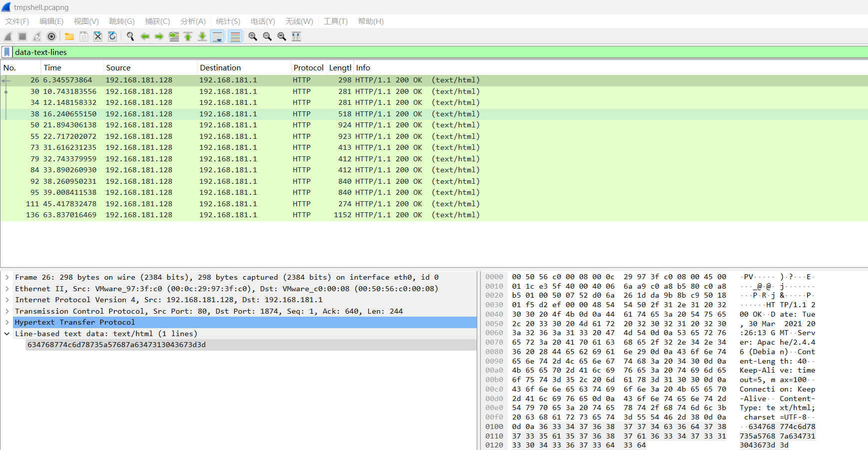Open the 帮助(H) menu
Image resolution: width=868 pixels, height=450 pixels.
[371, 21]
